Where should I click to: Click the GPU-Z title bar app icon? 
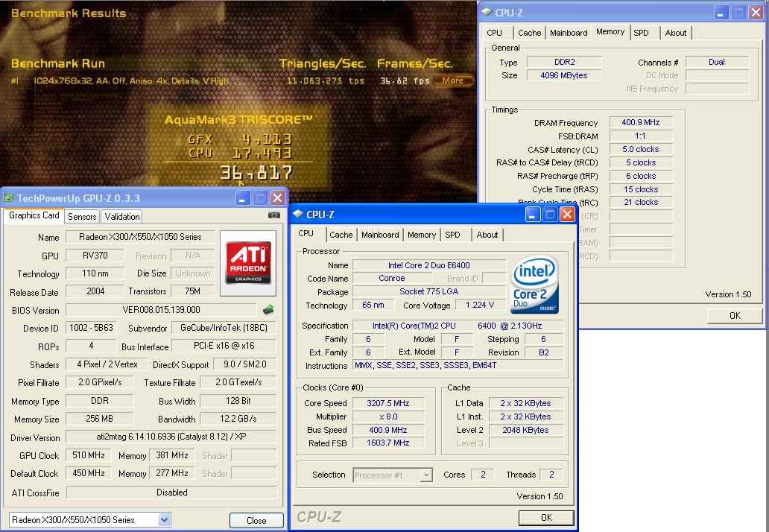pyautogui.click(x=8, y=198)
